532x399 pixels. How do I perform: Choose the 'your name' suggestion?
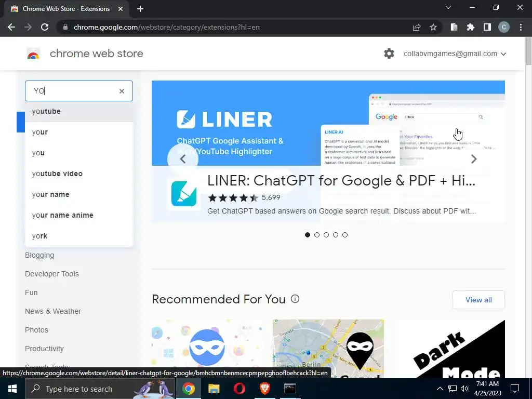(x=79, y=194)
